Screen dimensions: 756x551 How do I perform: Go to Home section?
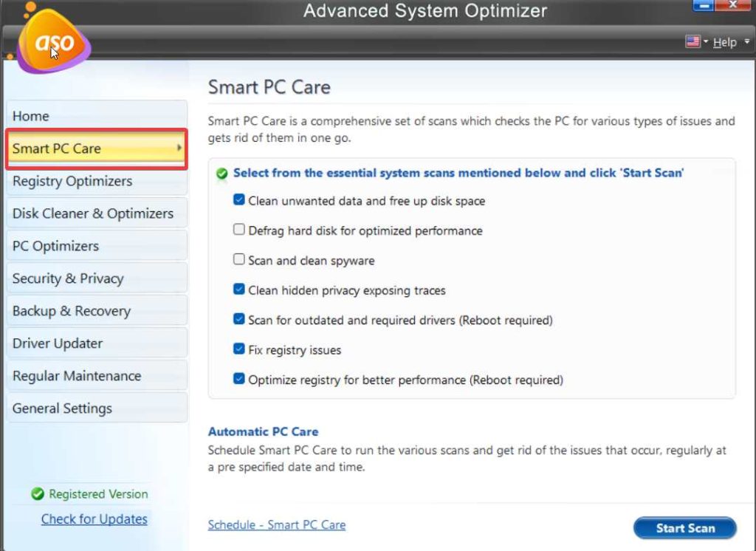click(97, 116)
